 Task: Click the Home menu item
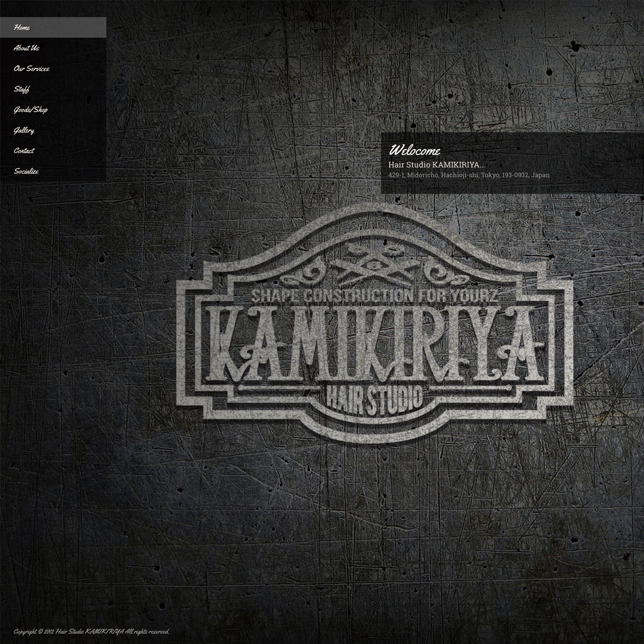[x=22, y=27]
